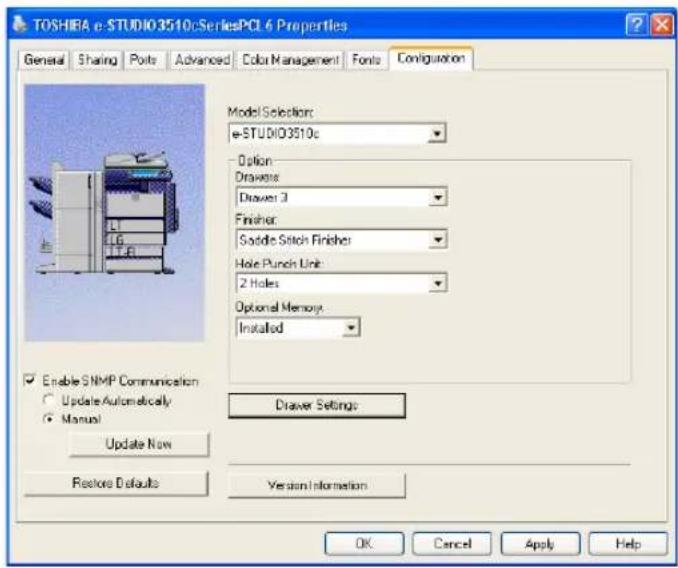678x568 pixels.
Task: Click the Hole Punch Unit label
Action: (279, 264)
